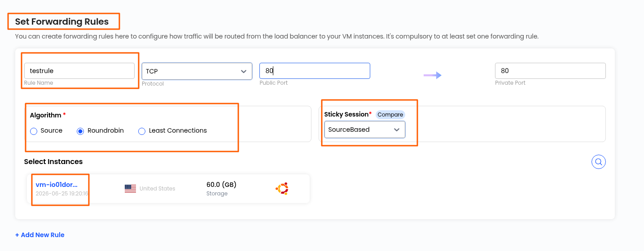The height and width of the screenshot is (251, 644).
Task: Click the TCP protocol dropdown chevron
Action: (x=244, y=71)
